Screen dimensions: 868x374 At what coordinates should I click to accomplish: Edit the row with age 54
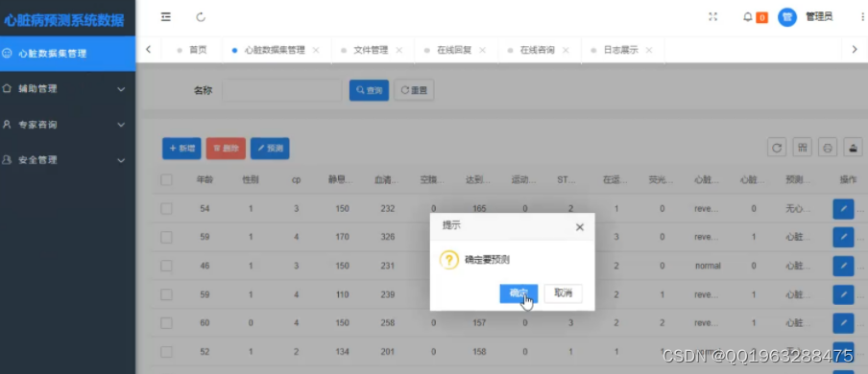[843, 209]
